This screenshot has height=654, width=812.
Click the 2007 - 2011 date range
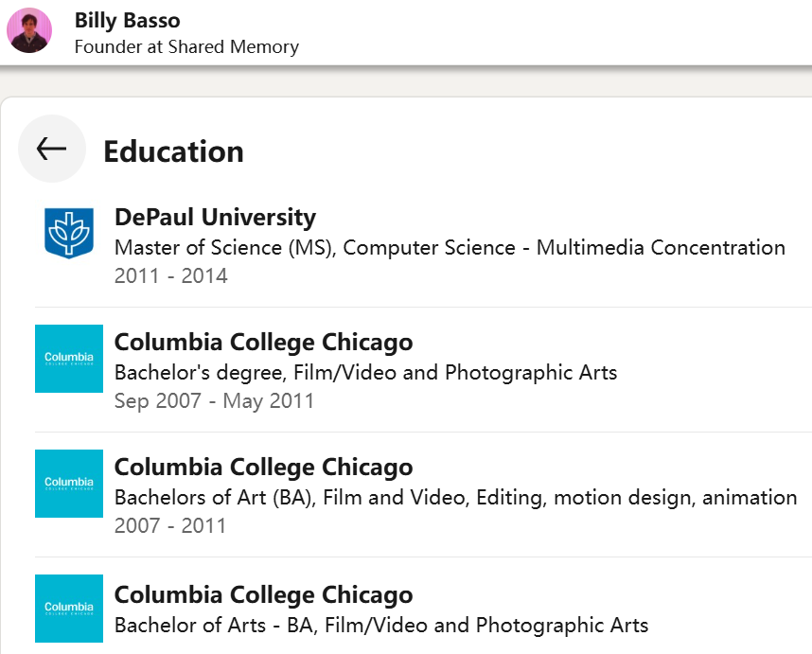[x=170, y=525]
